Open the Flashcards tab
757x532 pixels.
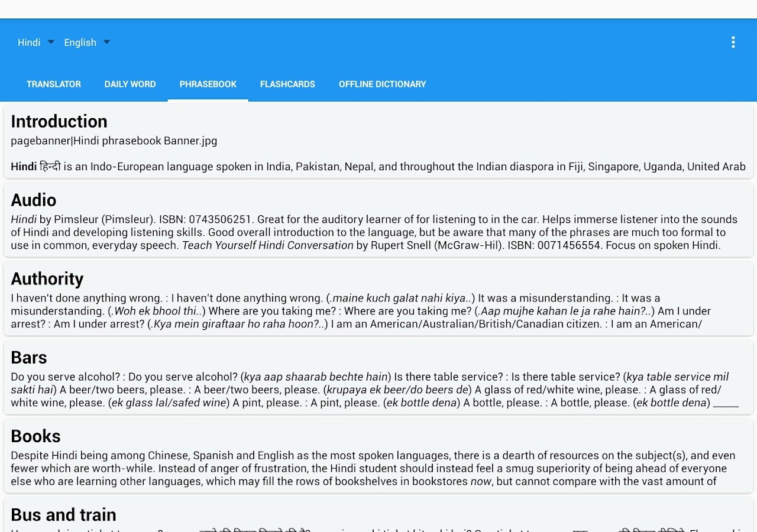tap(287, 84)
